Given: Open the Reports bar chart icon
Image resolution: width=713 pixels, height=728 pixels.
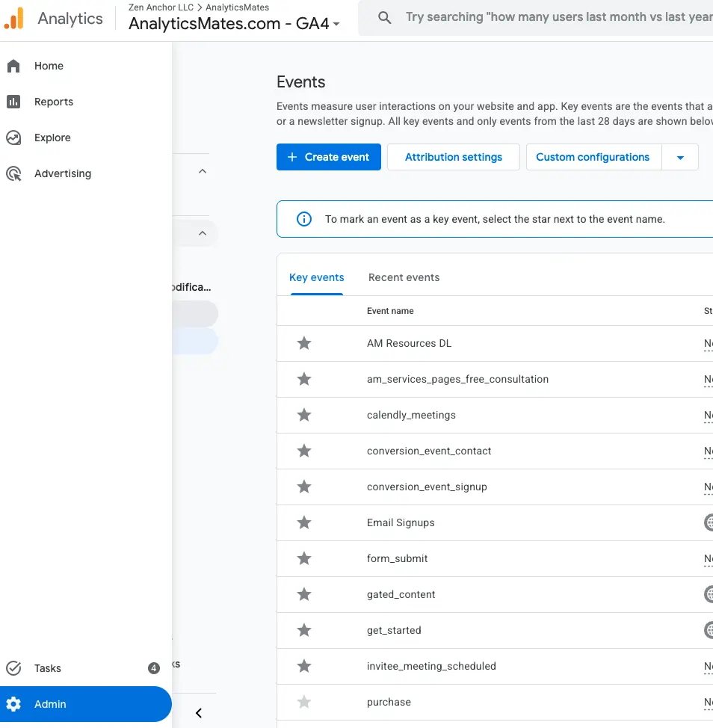Looking at the screenshot, I should pyautogui.click(x=13, y=102).
